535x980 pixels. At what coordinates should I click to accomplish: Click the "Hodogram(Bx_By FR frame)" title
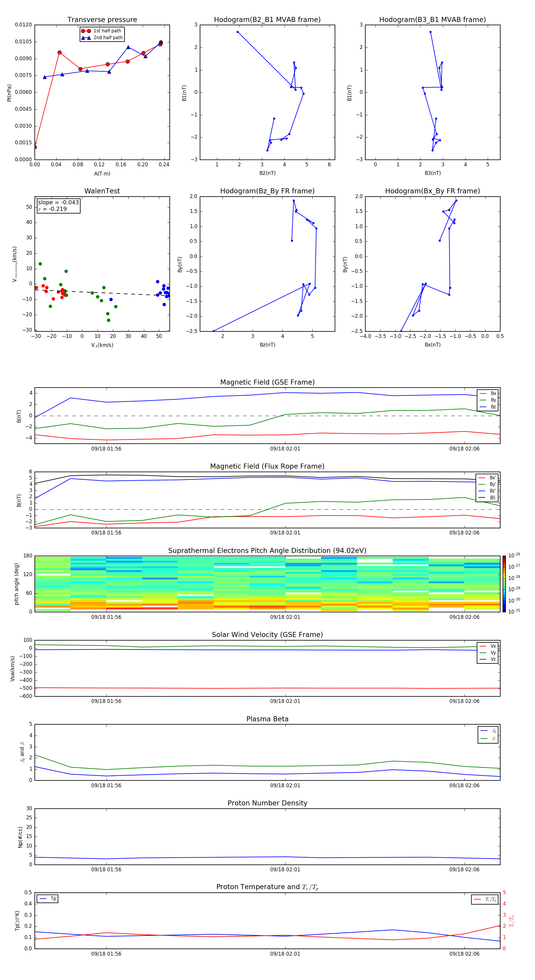(432, 191)
